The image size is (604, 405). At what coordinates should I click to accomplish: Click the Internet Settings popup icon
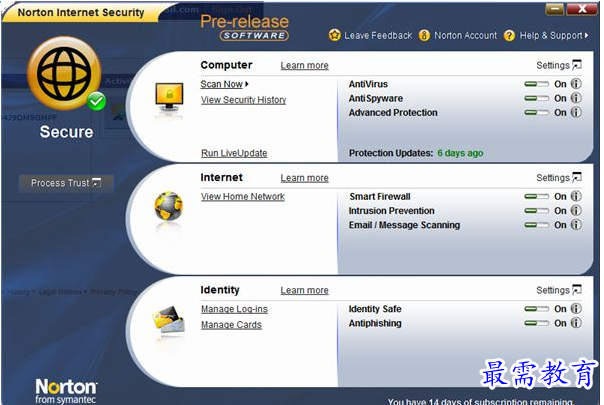(577, 177)
